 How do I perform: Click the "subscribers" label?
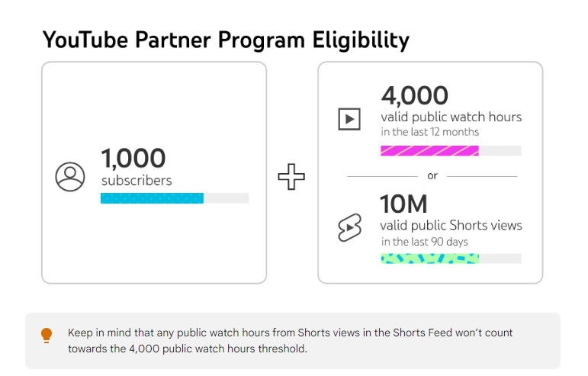point(137,181)
